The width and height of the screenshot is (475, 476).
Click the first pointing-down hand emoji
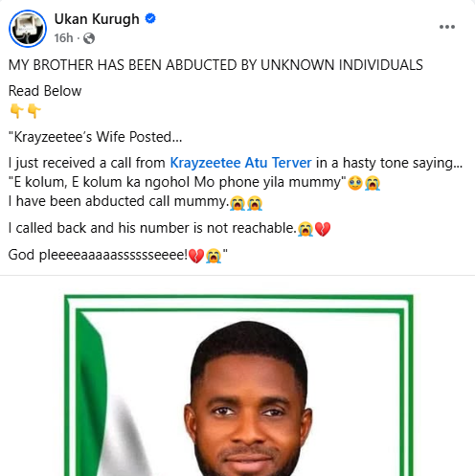pos(16,111)
